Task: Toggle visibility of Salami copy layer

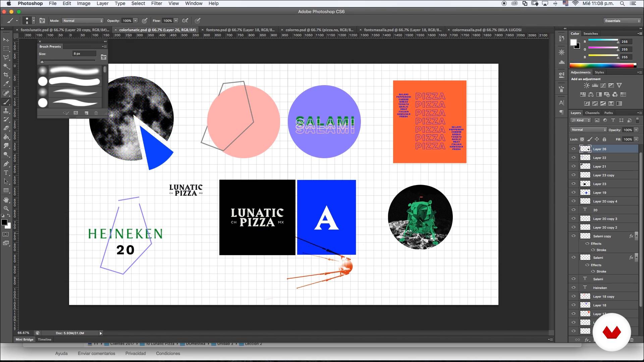Action: pyautogui.click(x=574, y=236)
